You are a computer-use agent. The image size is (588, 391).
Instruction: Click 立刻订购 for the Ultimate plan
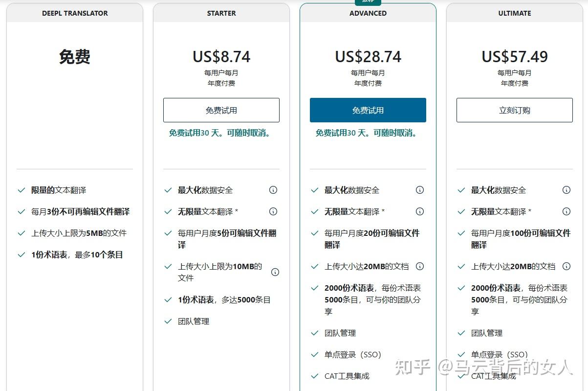pyautogui.click(x=515, y=110)
